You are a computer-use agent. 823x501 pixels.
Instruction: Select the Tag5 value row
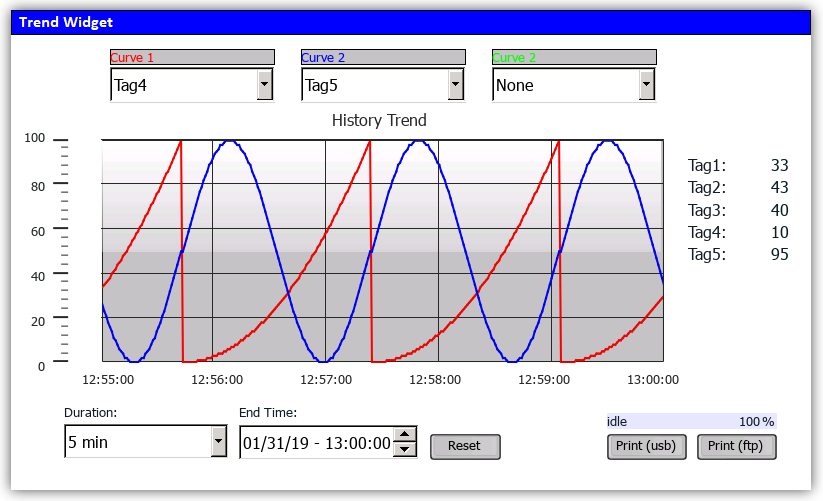(738, 254)
